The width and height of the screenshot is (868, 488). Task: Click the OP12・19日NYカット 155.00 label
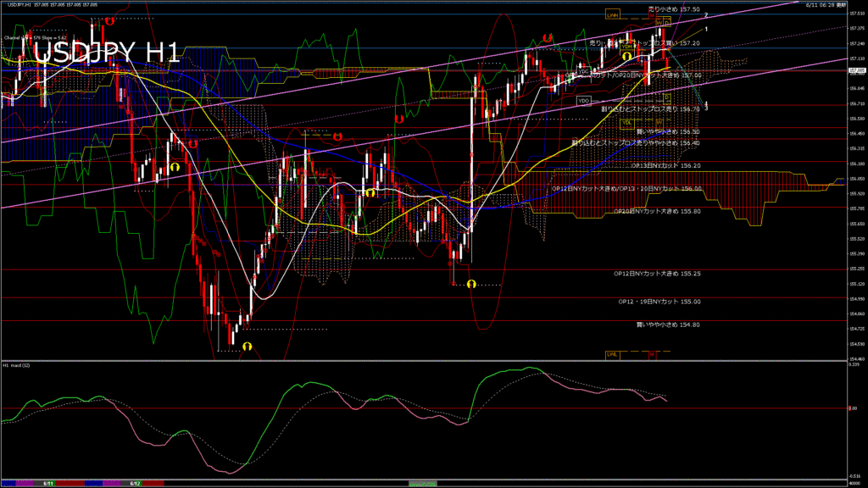659,301
